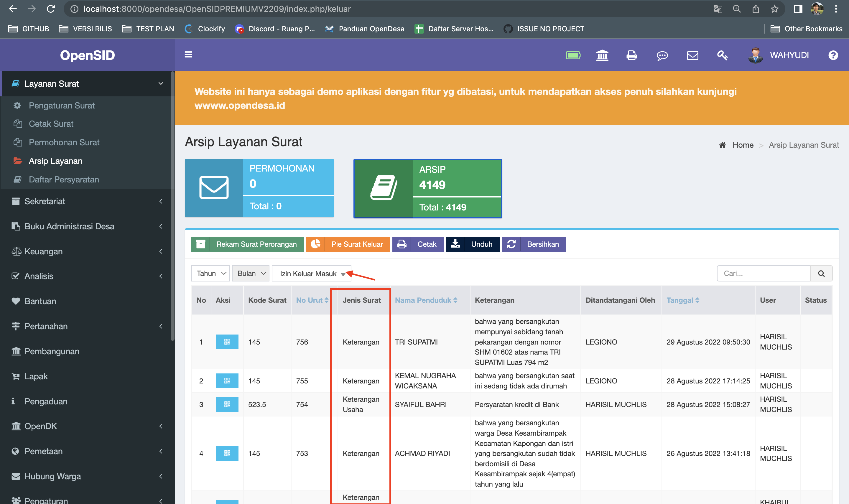
Task: Toggle the sidebar with the hamburger icon
Action: click(188, 55)
